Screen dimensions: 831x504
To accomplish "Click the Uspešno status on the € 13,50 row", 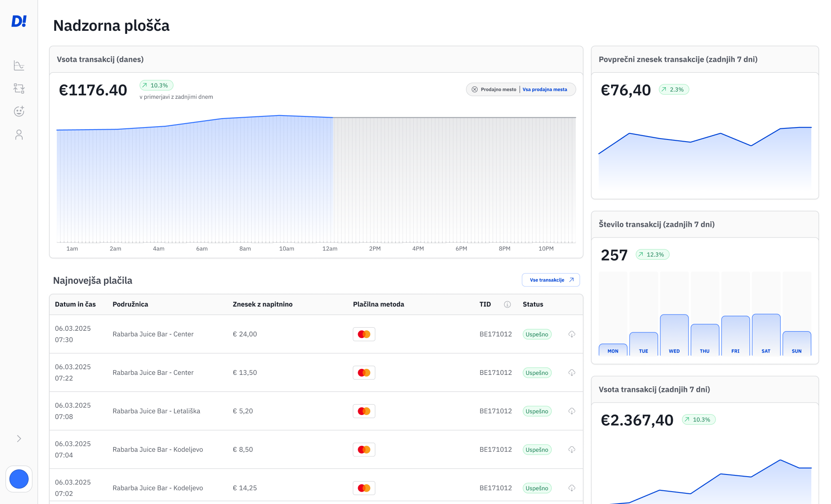I will pos(537,373).
